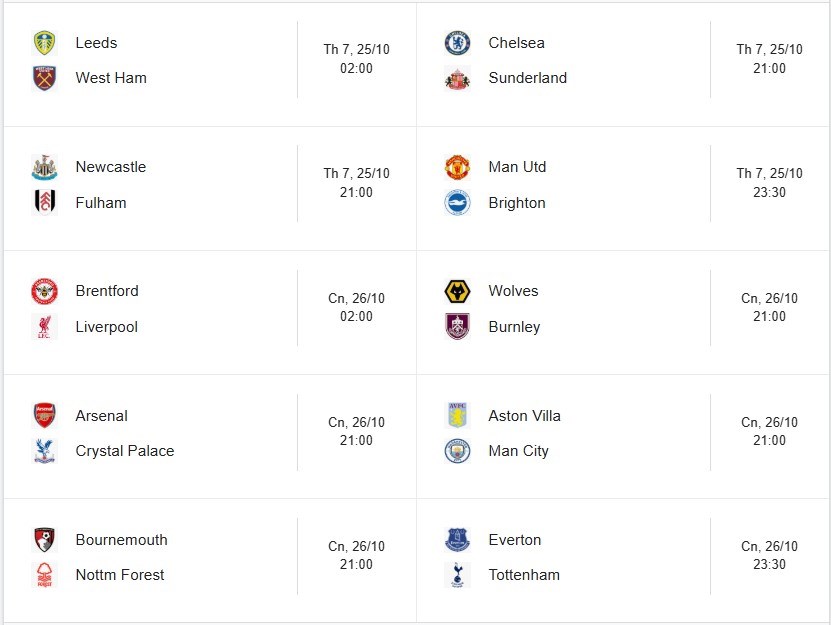Open the Sunderland team name link

click(527, 78)
